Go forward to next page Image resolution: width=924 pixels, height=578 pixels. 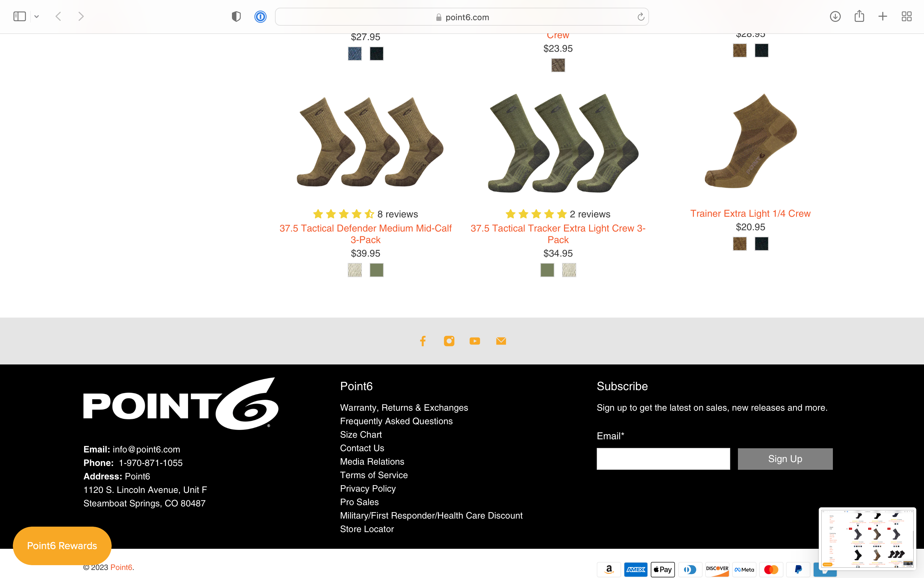pyautogui.click(x=81, y=16)
